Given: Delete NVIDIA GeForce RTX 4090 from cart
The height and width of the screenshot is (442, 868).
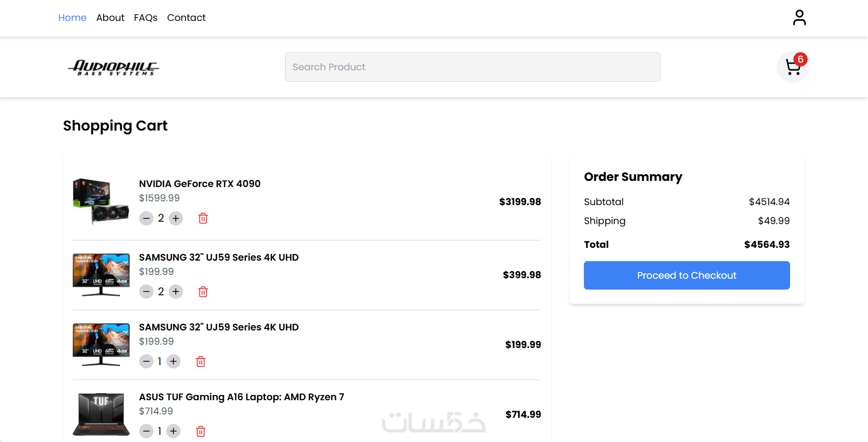Looking at the screenshot, I should pos(203,218).
